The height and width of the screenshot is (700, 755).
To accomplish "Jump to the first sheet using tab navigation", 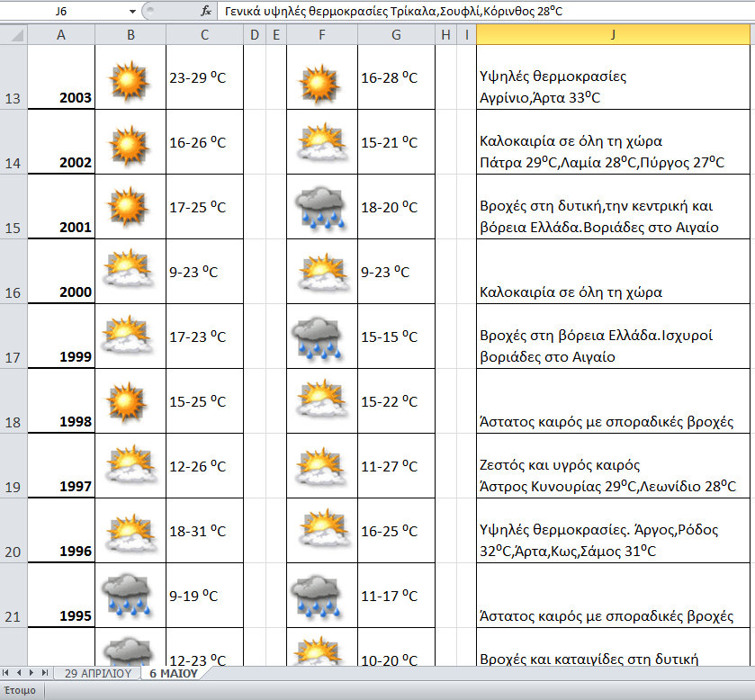I will [x=7, y=673].
